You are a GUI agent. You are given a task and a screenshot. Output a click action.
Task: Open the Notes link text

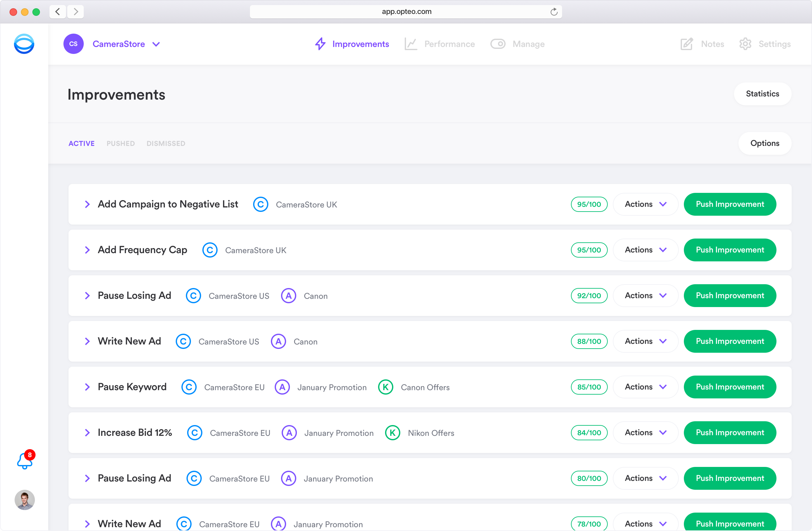[712, 44]
